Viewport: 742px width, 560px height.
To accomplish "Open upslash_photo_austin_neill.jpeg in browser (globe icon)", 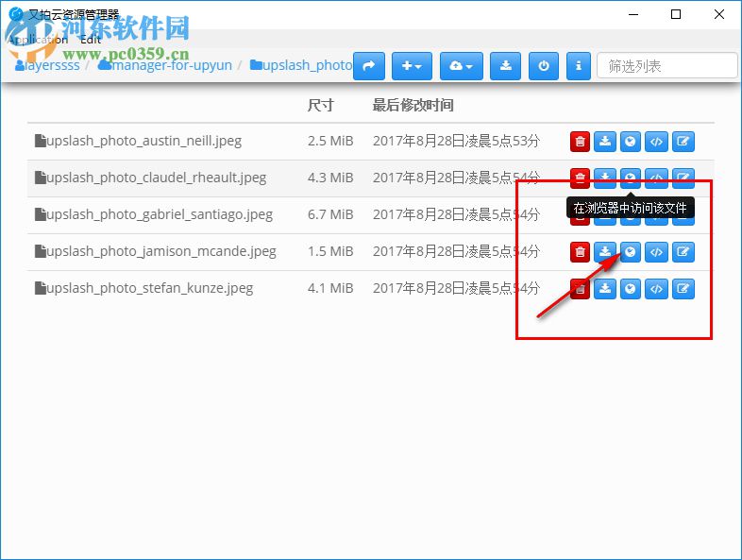I will pyautogui.click(x=631, y=141).
